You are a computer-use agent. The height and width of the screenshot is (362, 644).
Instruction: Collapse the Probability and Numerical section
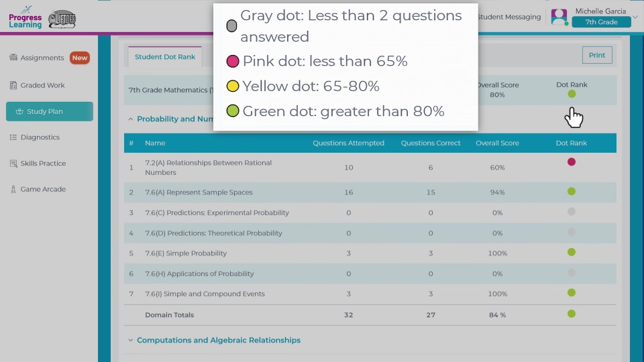coord(130,119)
